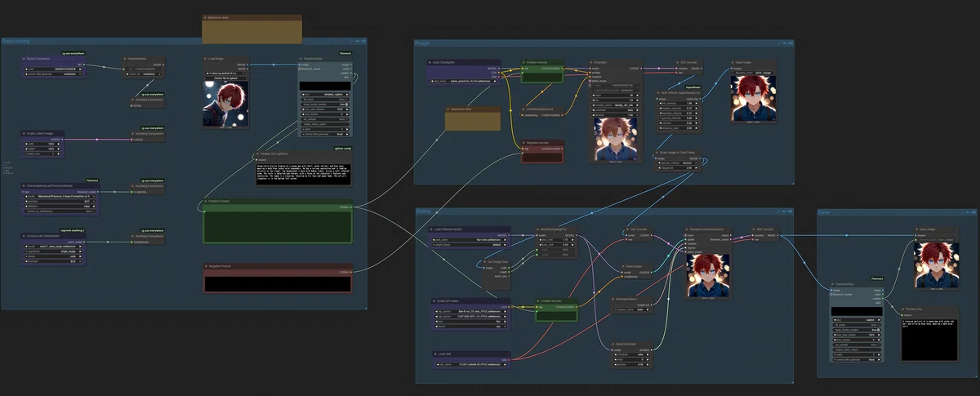Click the denoise value in Rough KSampler
Viewport: 980px width, 396px height.
[x=615, y=115]
